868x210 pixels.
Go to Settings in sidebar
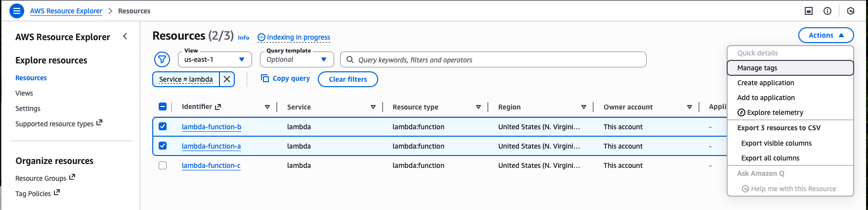pos(28,108)
